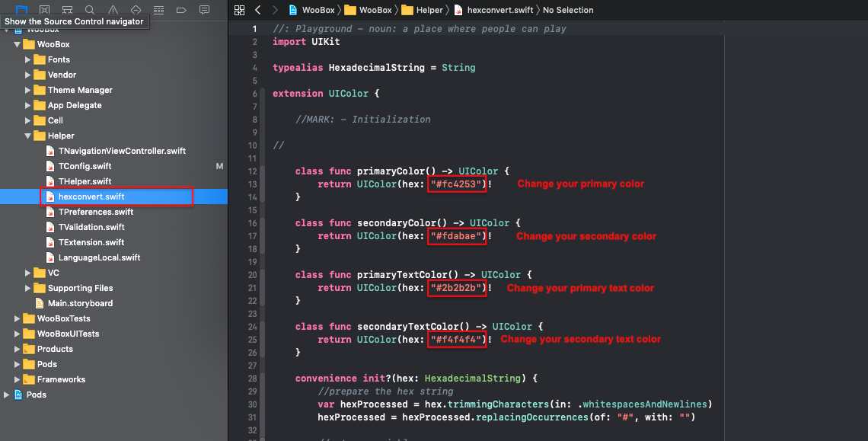Click convenience init?(hex: line
Image resolution: width=868 pixels, height=441 pixels.
[416, 379]
